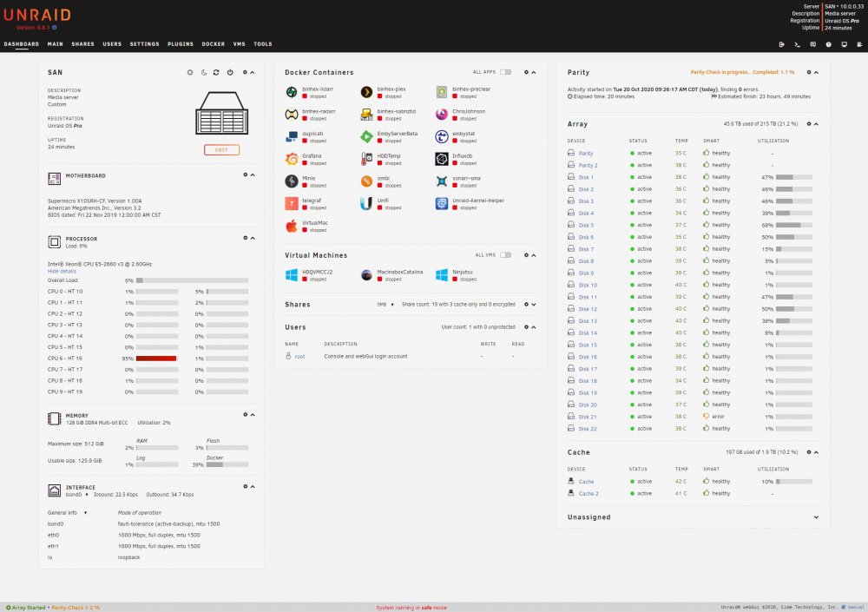Open the Influxdb container icon
The image size is (868, 612).
(x=441, y=159)
